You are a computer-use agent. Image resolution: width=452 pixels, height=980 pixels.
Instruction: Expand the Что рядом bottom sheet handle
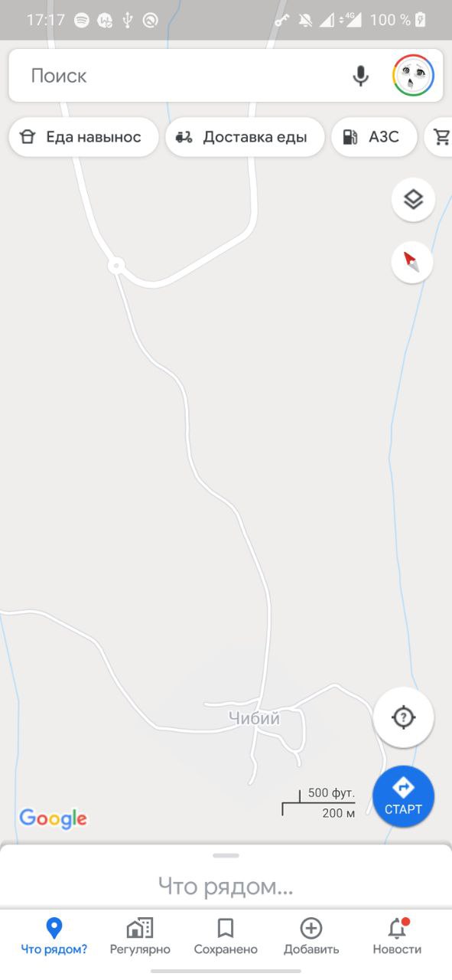coord(226,855)
